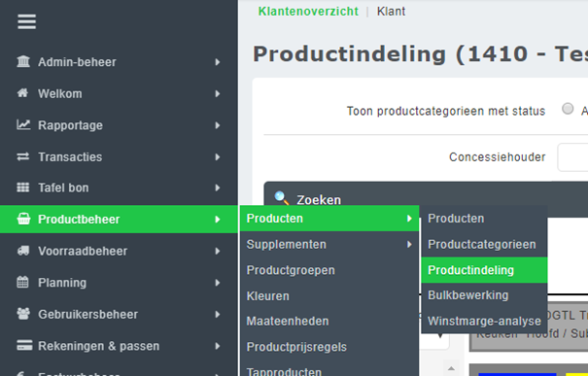Open the Klantenoverzicht breadcrumb link
588x376 pixels.
(308, 12)
